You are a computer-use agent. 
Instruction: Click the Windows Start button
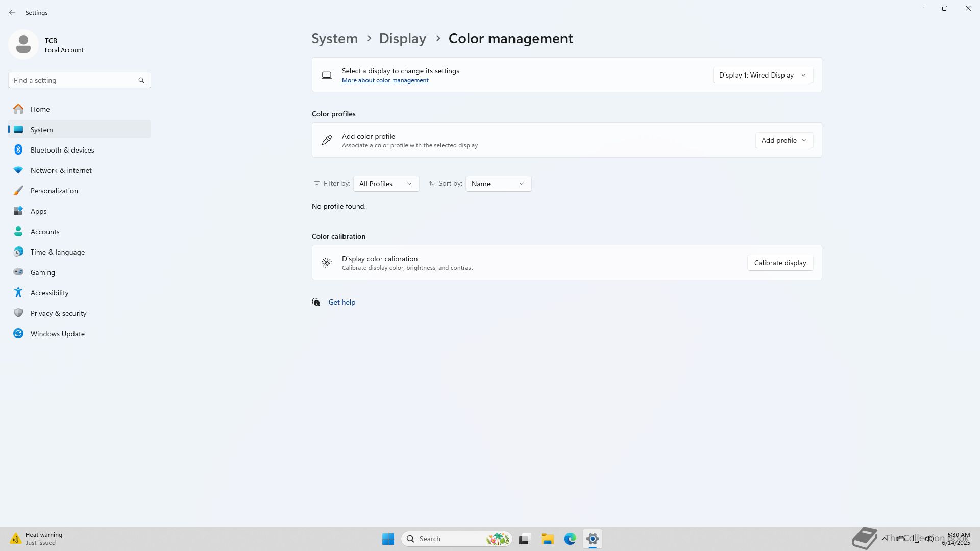[x=388, y=539]
